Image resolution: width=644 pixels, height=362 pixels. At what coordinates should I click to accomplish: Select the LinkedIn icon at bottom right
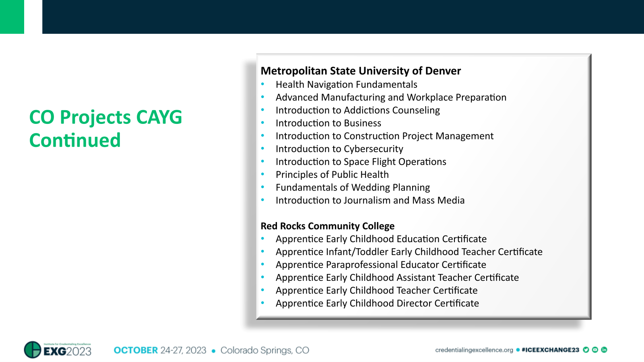pyautogui.click(x=605, y=350)
